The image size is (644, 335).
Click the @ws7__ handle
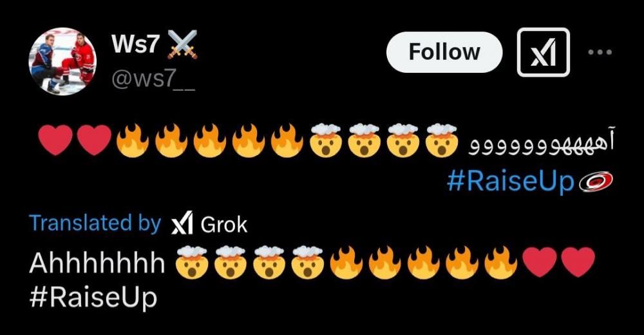click(x=153, y=78)
